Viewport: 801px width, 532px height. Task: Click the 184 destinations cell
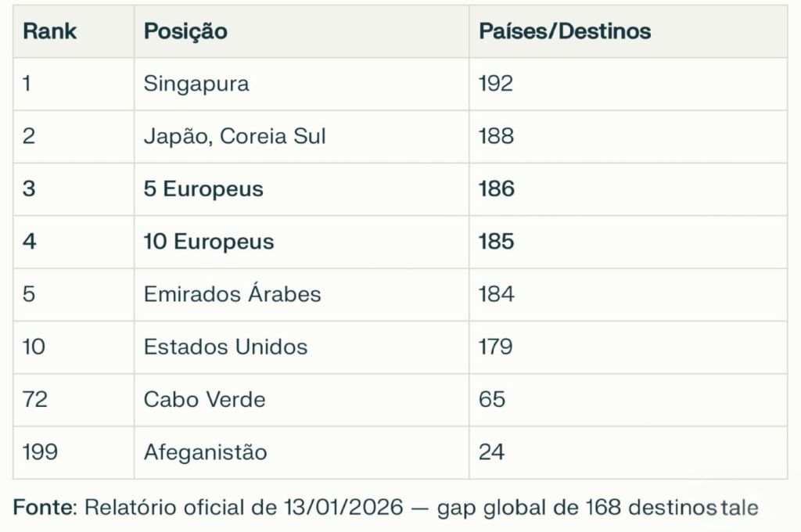pos(496,294)
